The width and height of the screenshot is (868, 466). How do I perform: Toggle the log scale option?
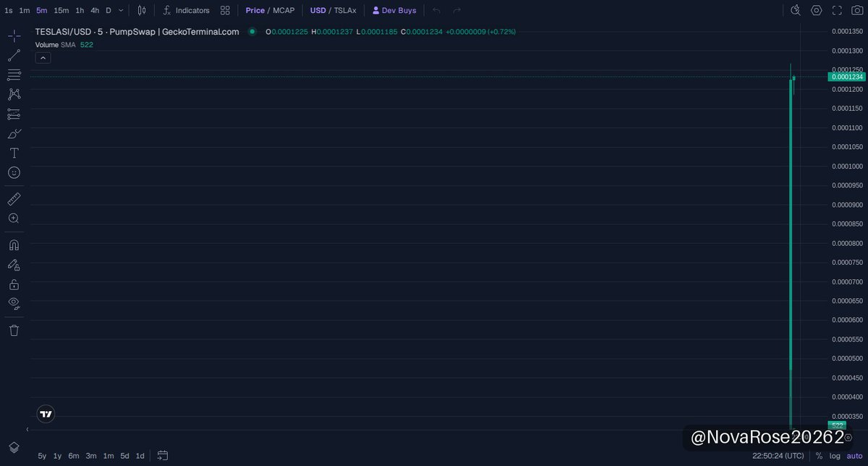pos(835,456)
